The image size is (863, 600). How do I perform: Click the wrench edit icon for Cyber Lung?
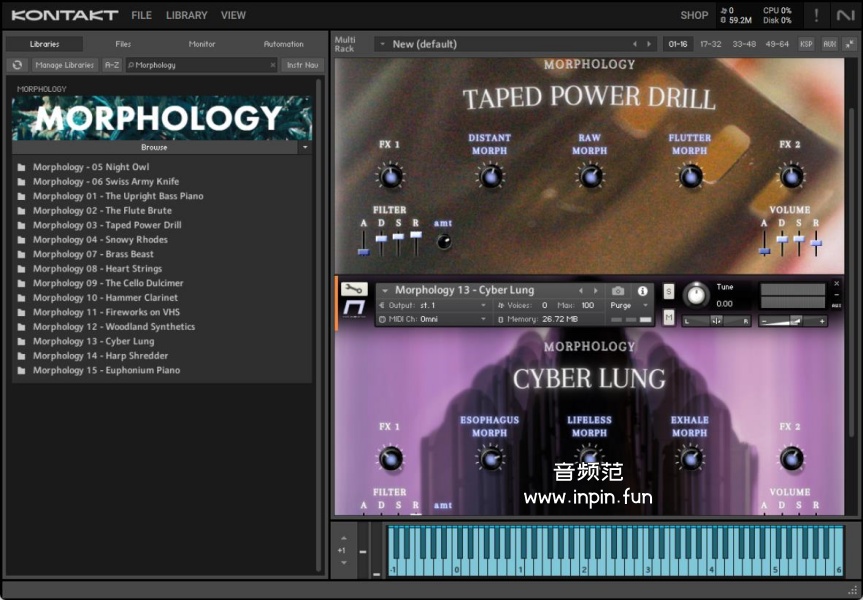tap(354, 290)
